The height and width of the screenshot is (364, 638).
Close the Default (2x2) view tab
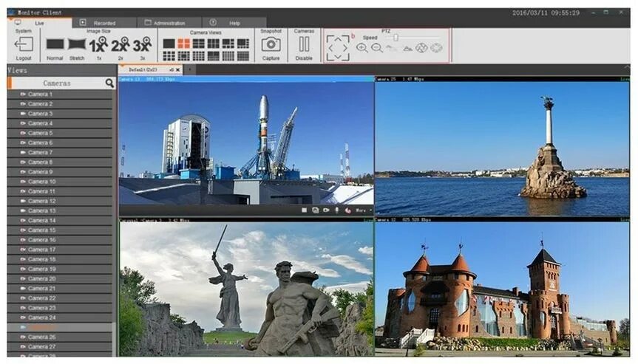click(178, 70)
